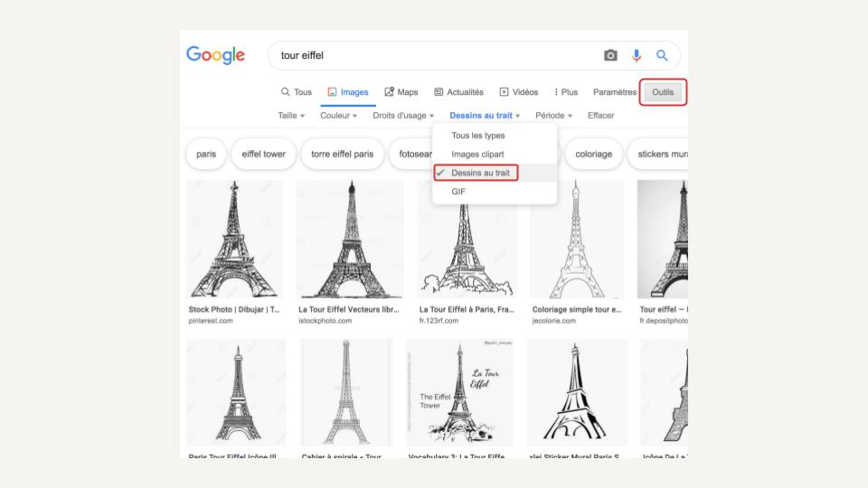Choose Images clipart menu option
Screen dimensions: 868x488
[495, 154]
